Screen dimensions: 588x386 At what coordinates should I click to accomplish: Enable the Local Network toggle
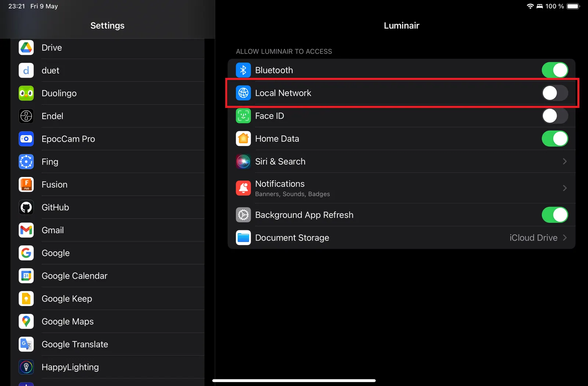(x=555, y=93)
